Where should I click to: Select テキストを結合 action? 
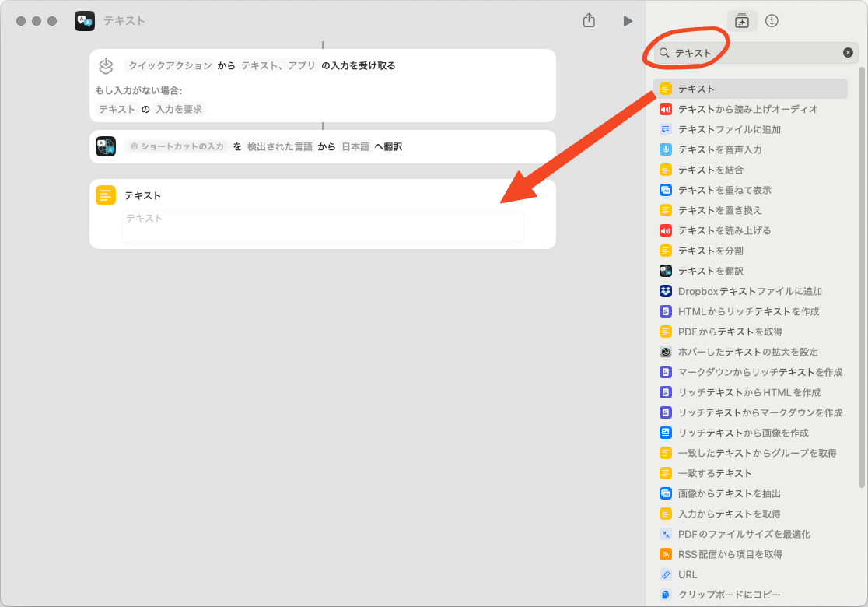point(750,170)
